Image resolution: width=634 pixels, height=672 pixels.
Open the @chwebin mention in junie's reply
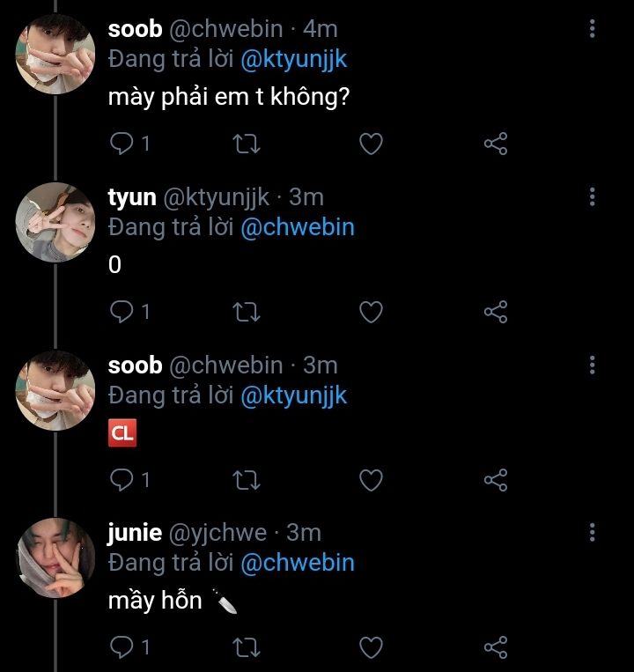[297, 562]
